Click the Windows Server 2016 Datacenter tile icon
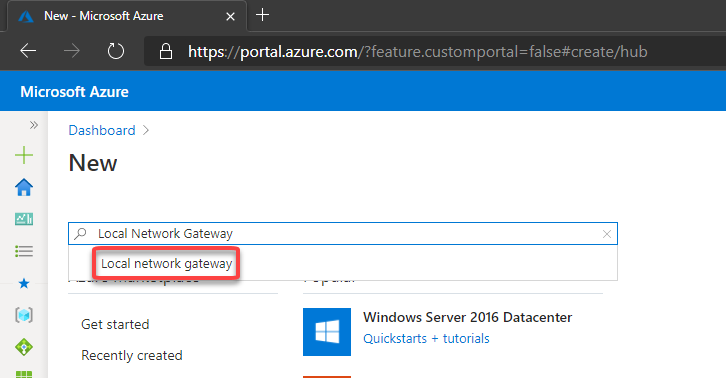726x378 pixels. 327,332
